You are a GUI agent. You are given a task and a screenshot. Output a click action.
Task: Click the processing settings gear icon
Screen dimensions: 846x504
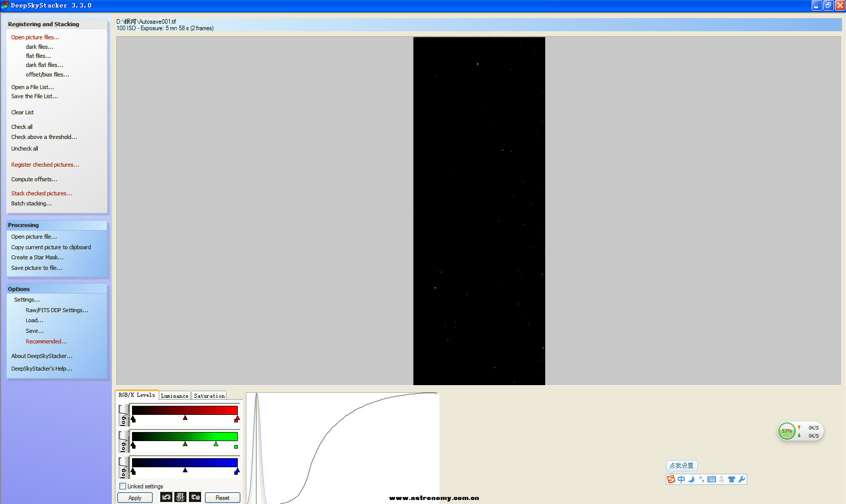click(180, 497)
